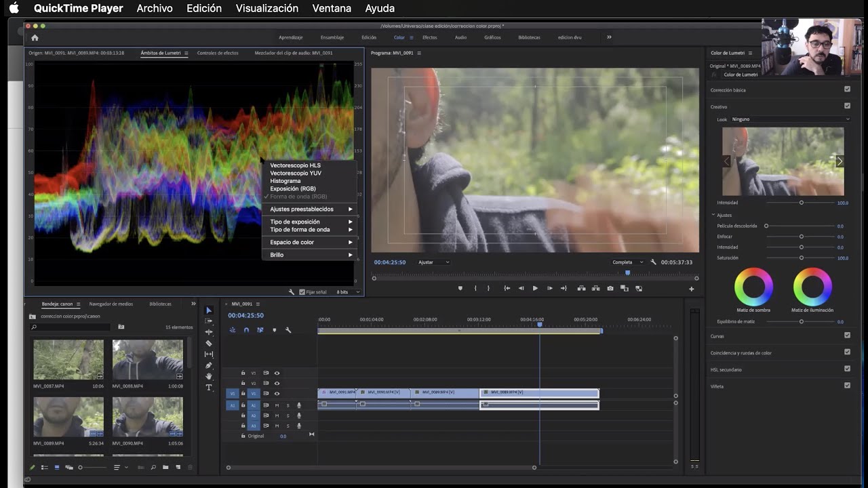The width and height of the screenshot is (868, 488).
Task: Select the Slip tool
Action: [209, 354]
